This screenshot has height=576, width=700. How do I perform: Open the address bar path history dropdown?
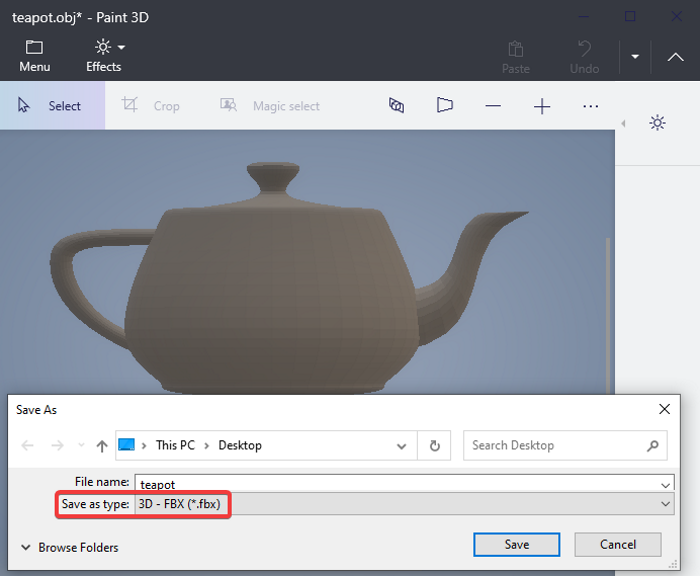tap(401, 446)
